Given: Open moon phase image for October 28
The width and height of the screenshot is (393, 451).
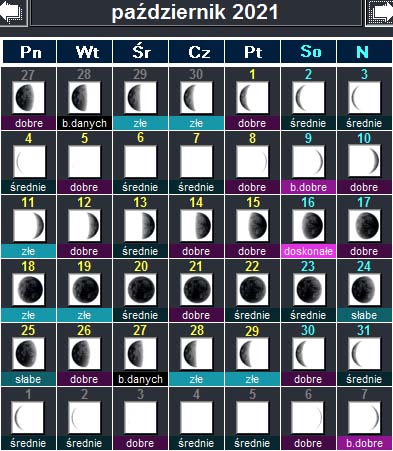Looking at the screenshot, I should point(196,354).
